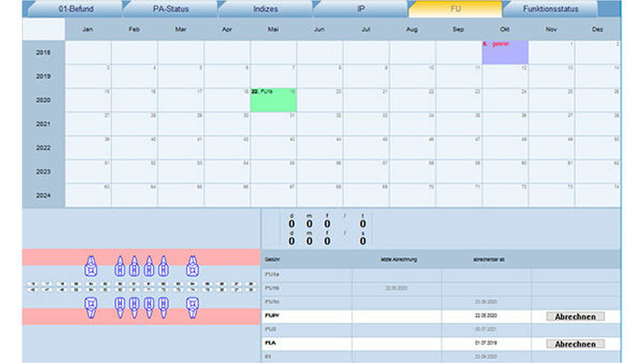Click the 2022 year row header
The image size is (644, 363).
point(43,148)
